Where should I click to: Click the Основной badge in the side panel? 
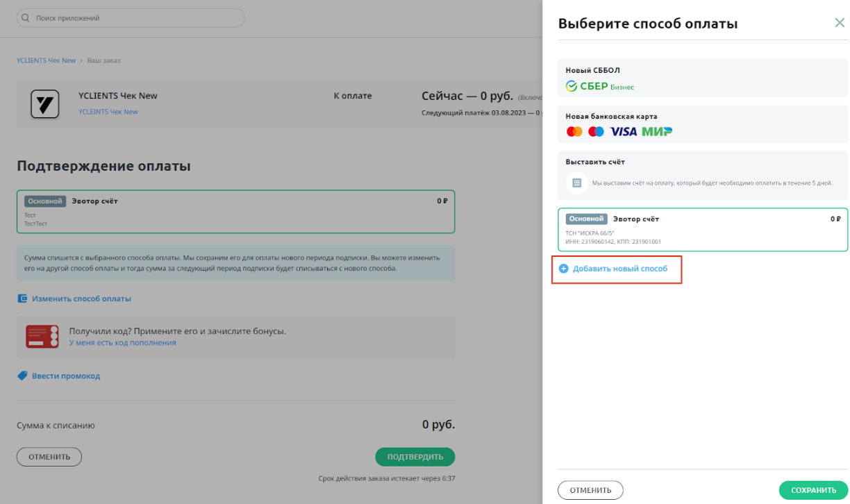pyautogui.click(x=586, y=219)
